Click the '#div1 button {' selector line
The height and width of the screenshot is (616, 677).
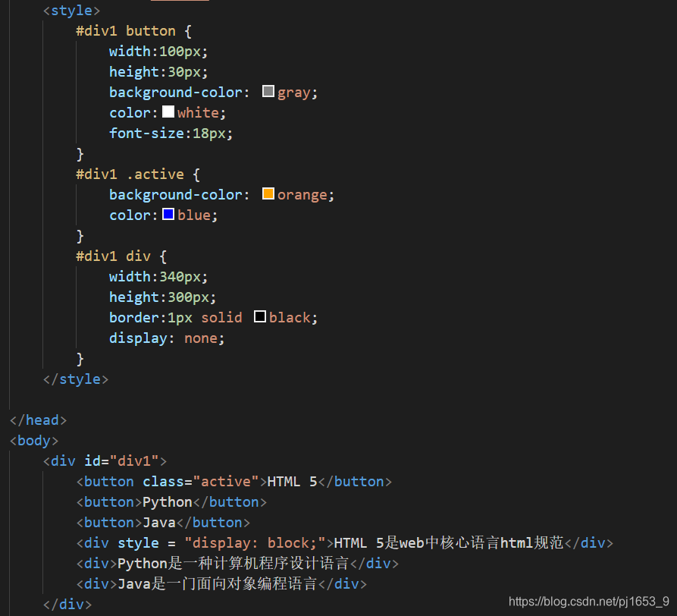pos(134,31)
